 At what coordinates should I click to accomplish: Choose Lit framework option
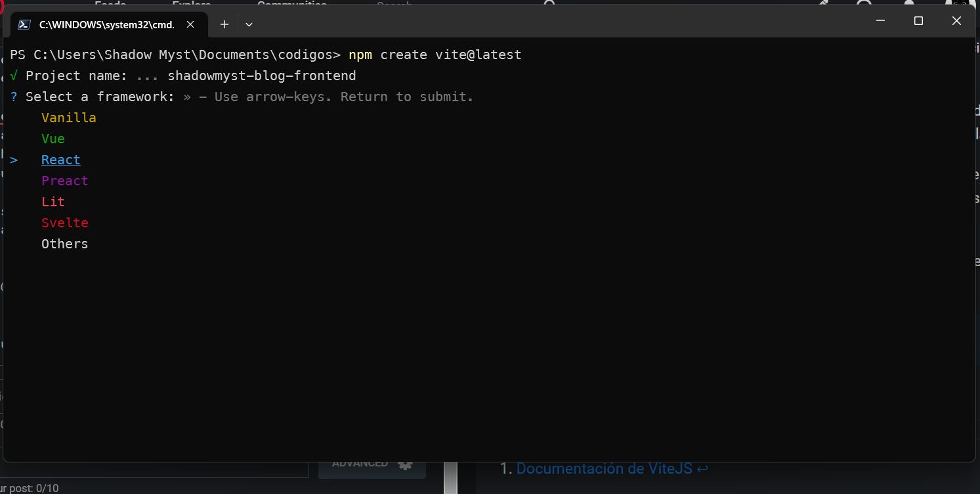click(x=53, y=202)
